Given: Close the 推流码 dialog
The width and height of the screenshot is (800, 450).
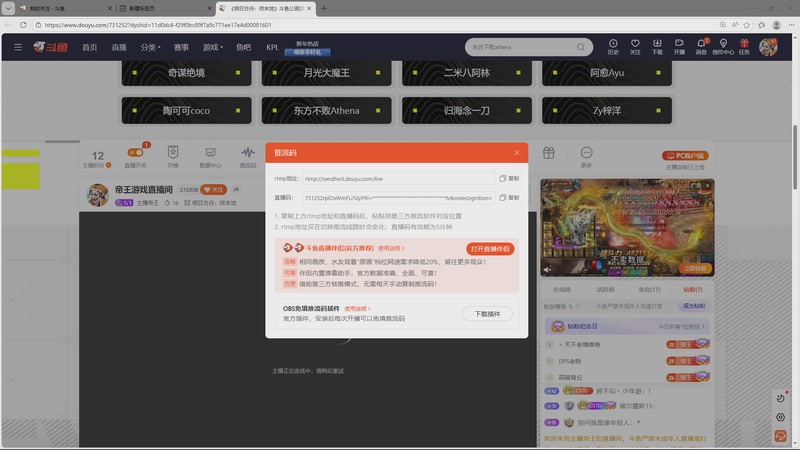Looking at the screenshot, I should click(517, 153).
